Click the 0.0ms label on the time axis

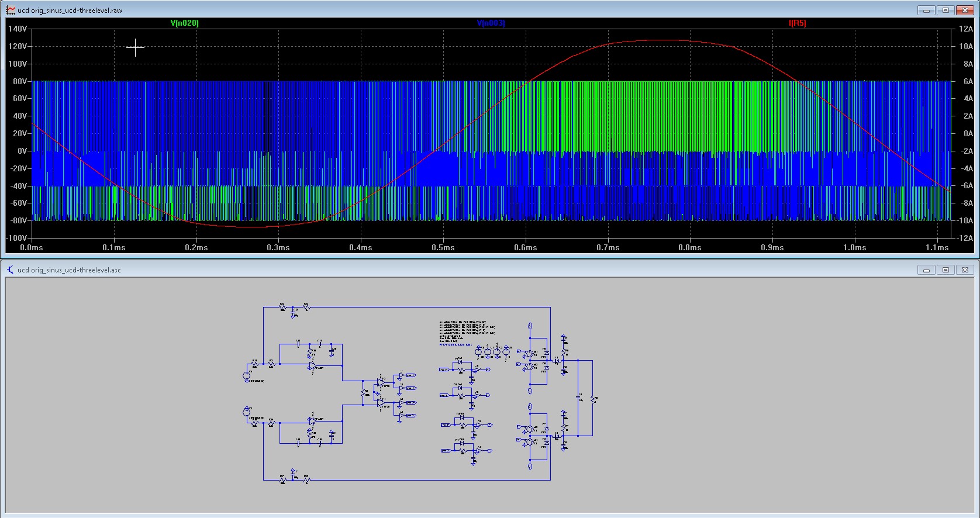[x=32, y=247]
